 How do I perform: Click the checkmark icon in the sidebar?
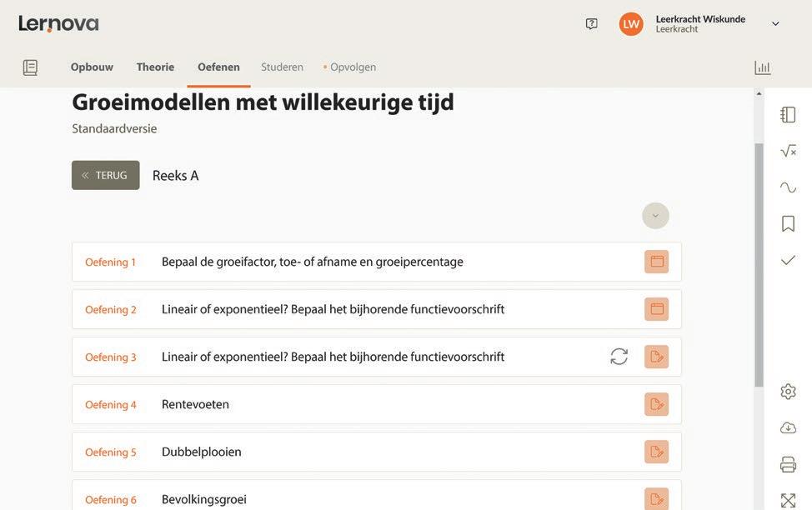pos(788,261)
